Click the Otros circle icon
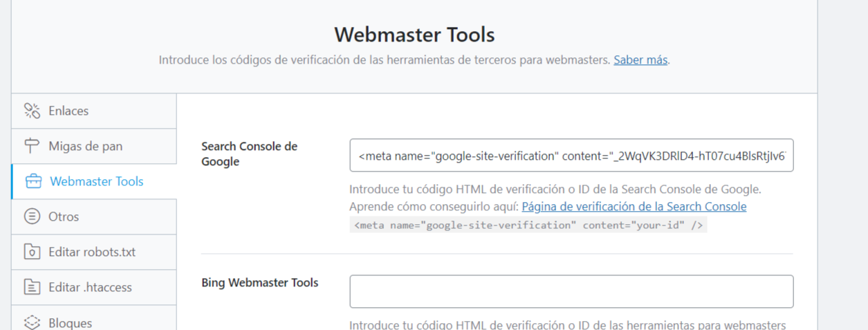The width and height of the screenshot is (868, 330). (x=33, y=217)
